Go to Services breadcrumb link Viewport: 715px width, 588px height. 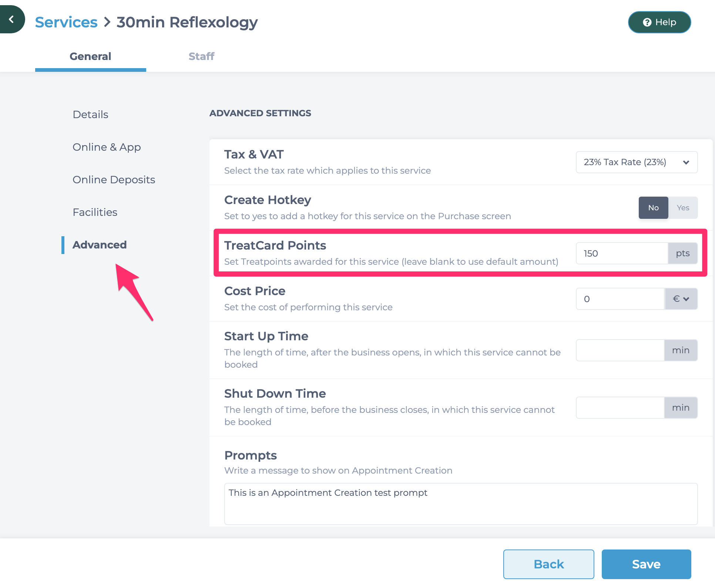click(x=66, y=22)
